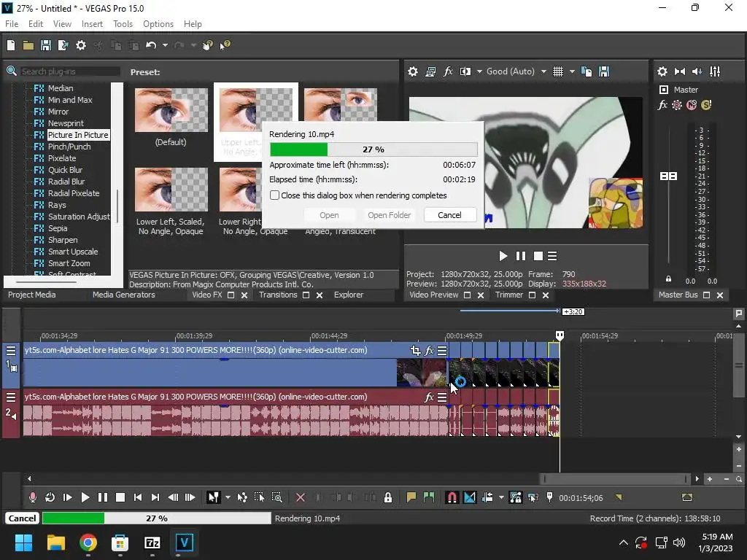This screenshot has height=560, width=747.
Task: Check 'Close this dialog box when rendering completes'
Action: 274,195
